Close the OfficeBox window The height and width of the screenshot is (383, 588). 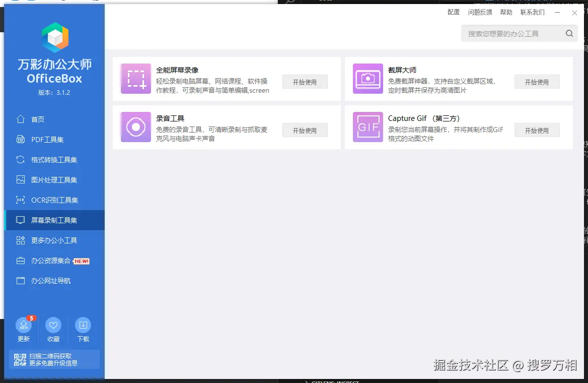click(574, 13)
